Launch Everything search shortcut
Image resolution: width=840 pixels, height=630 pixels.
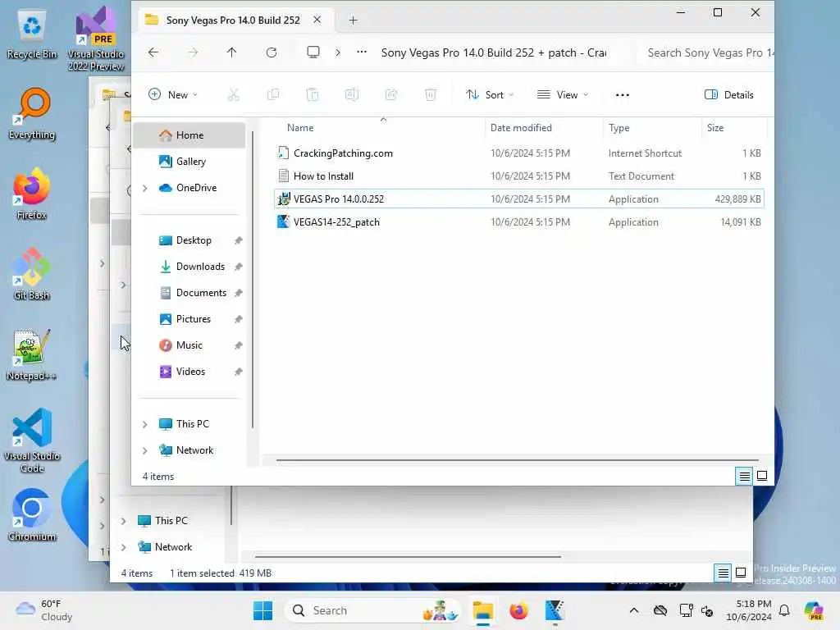tap(32, 114)
